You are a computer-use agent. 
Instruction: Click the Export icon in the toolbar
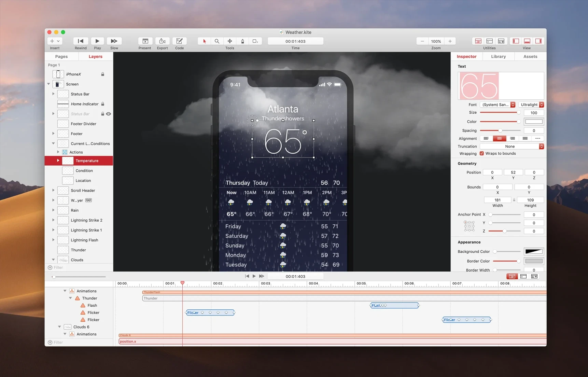click(162, 41)
